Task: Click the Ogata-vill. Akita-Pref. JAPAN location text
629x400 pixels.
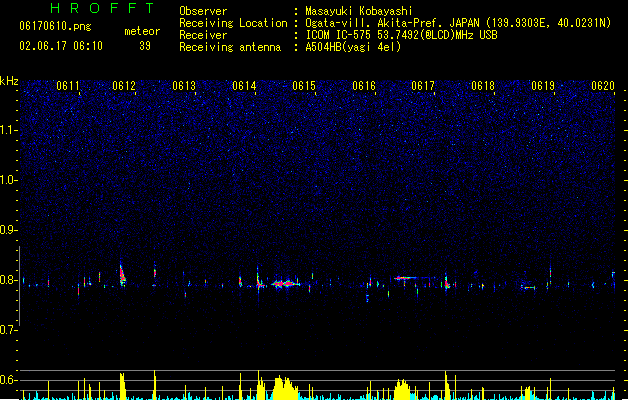Action: pos(394,23)
